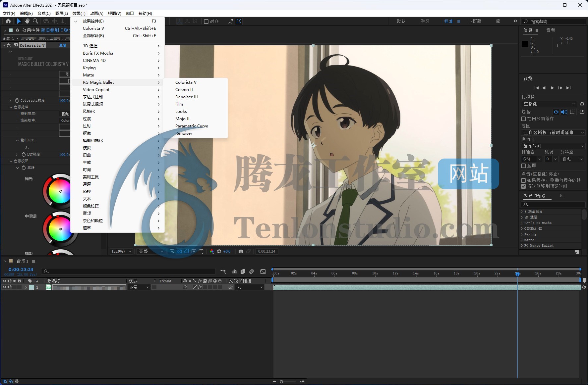Open the composition mini-flowchart icon
Viewport: 588px width, 385px height.
tap(223, 271)
